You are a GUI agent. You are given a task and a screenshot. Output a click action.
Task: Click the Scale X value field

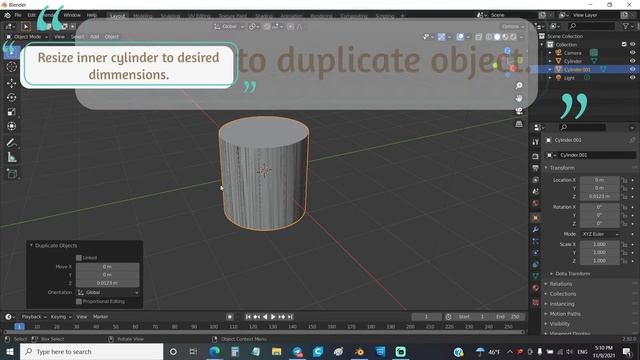[x=600, y=244]
